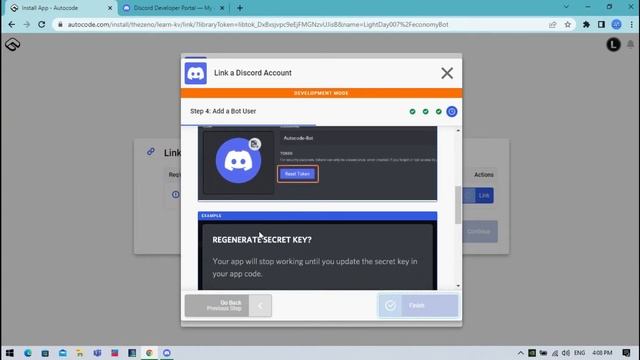
Task: Close the Install App - Autocode tab
Action: (x=110, y=8)
